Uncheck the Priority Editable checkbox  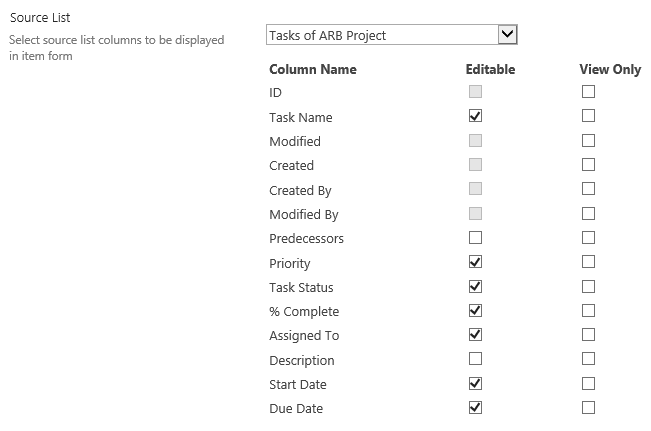pos(475,262)
